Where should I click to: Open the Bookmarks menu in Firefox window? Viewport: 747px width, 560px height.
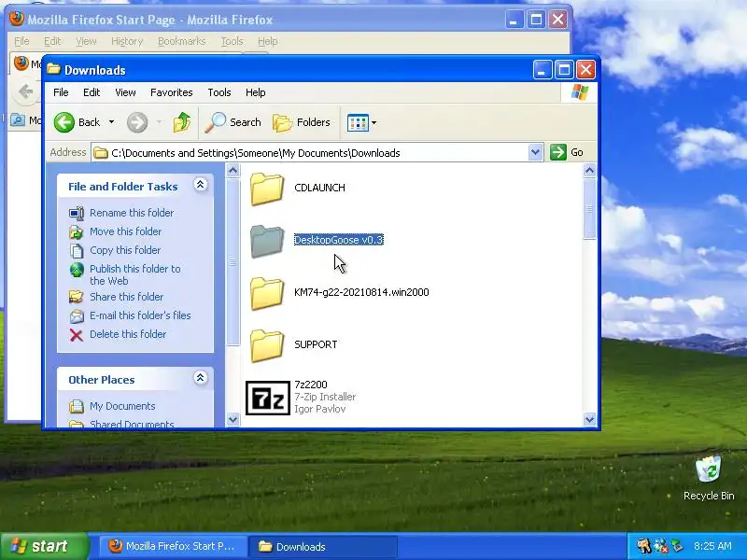coord(181,41)
